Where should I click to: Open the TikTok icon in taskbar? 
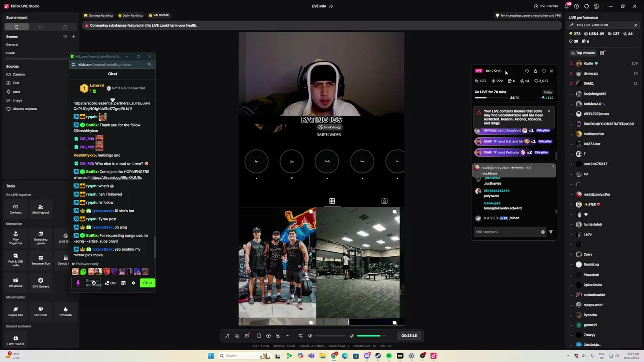pyautogui.click(x=433, y=356)
